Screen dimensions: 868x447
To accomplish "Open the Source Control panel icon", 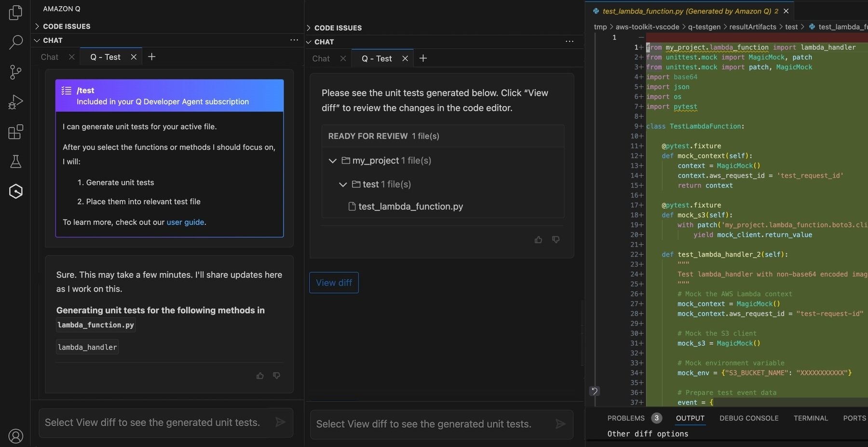I will coord(15,72).
